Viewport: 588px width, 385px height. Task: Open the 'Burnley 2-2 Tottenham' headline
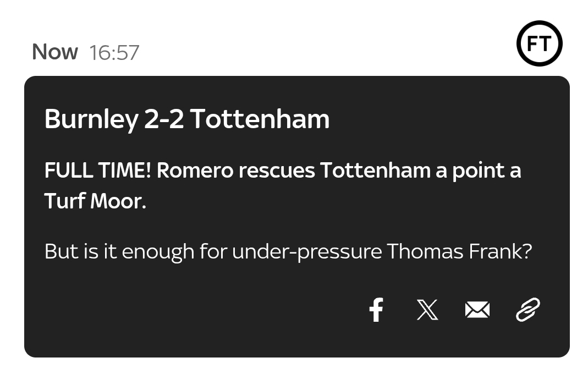point(186,119)
